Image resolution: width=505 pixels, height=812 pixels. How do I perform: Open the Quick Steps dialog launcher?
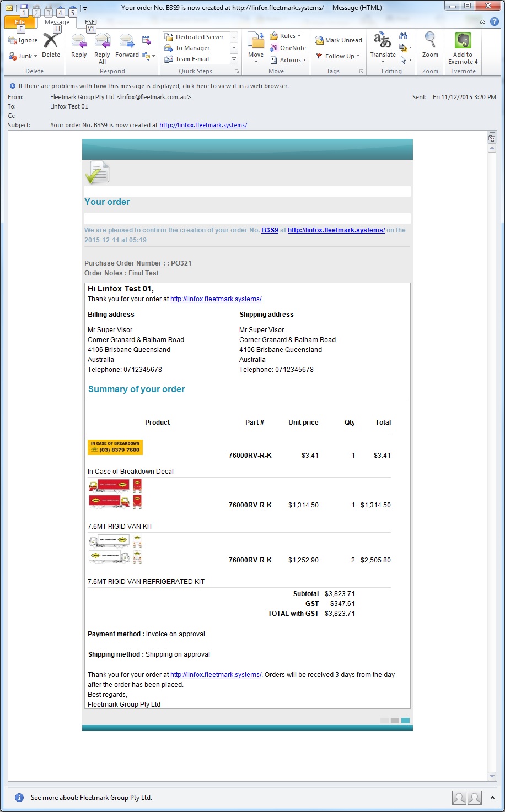click(237, 72)
